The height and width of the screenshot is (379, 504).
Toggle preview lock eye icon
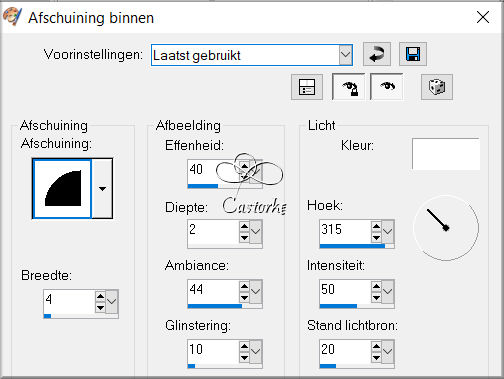click(x=348, y=87)
